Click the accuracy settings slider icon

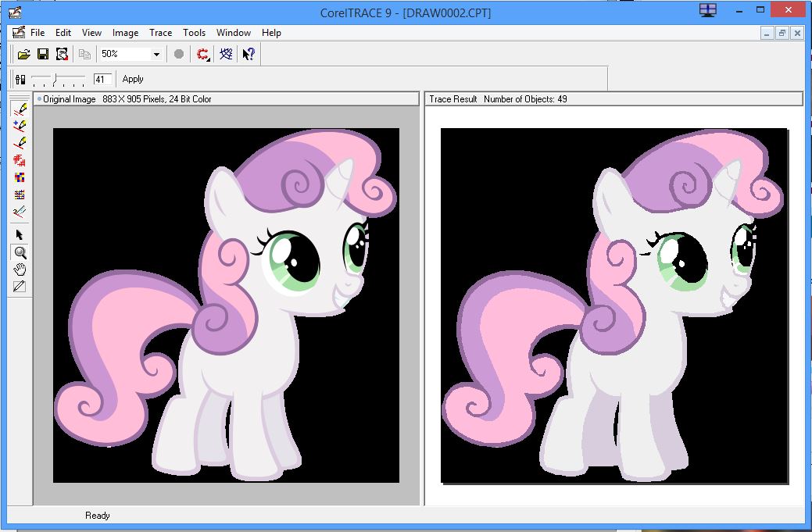(20, 79)
